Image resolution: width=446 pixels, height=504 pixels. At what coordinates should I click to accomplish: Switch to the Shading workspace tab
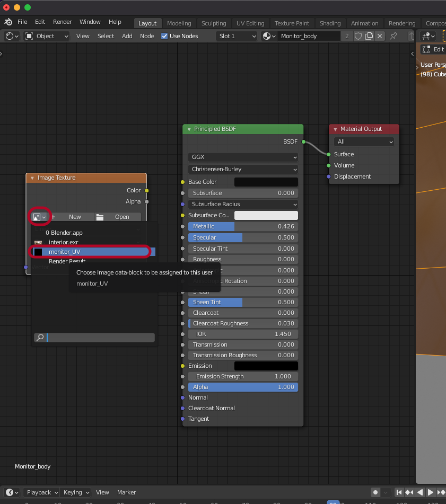330,23
